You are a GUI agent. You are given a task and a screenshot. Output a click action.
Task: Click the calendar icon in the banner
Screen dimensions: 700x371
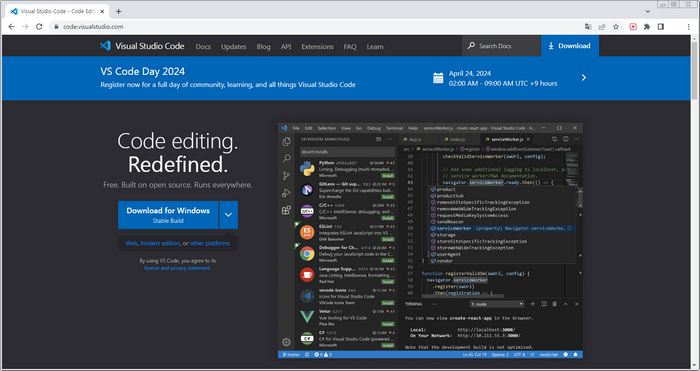coord(438,78)
